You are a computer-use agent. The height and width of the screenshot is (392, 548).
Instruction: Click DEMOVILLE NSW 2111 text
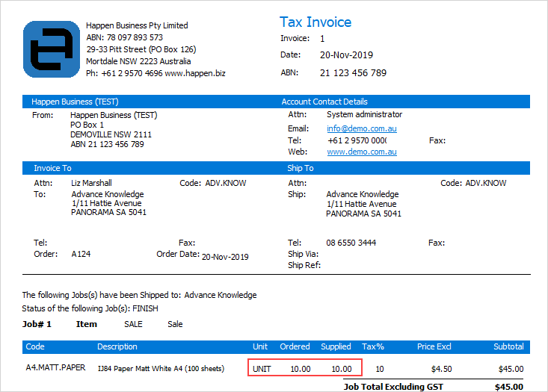(111, 134)
